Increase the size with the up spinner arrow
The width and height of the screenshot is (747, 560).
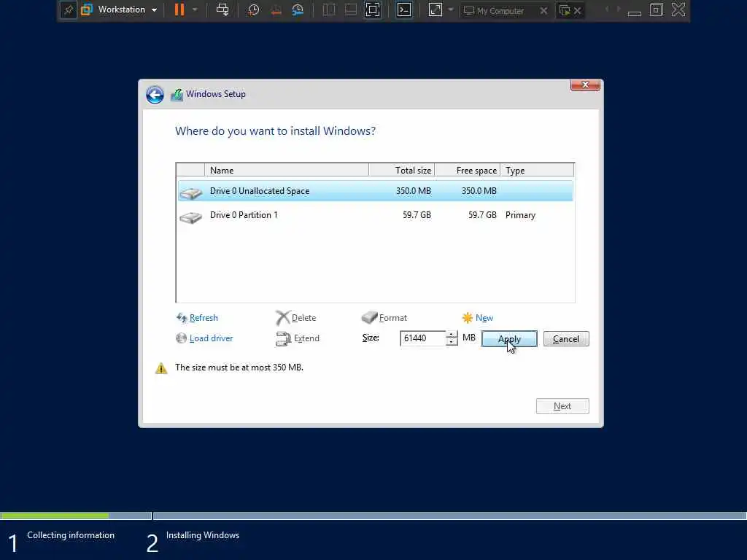(451, 334)
